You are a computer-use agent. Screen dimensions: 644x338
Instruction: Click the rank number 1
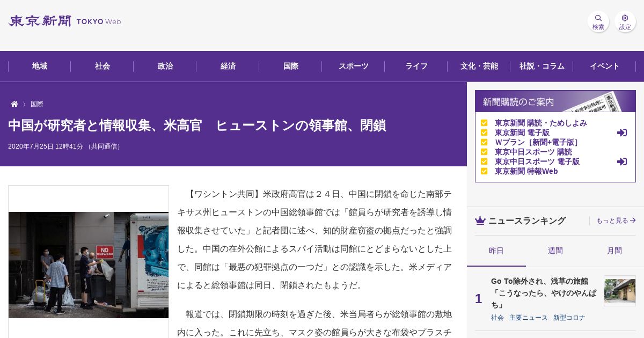pos(478,299)
